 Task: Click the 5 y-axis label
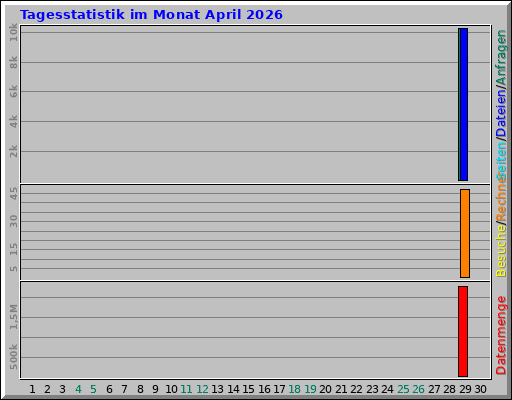click(13, 268)
